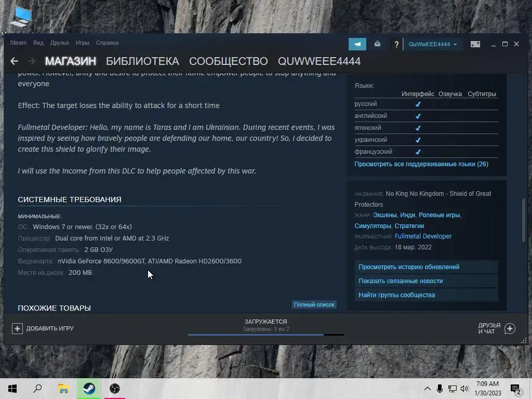Click Просмотреть историю обновлений button
532x399 pixels.
click(426, 267)
